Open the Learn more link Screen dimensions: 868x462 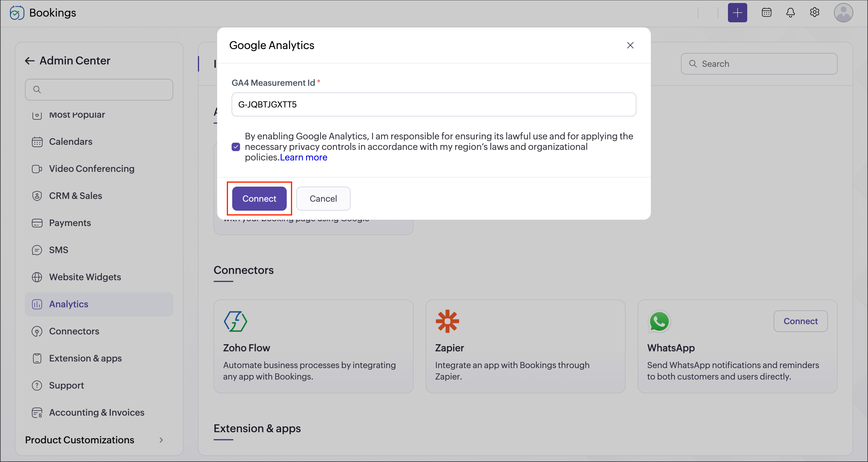point(303,158)
